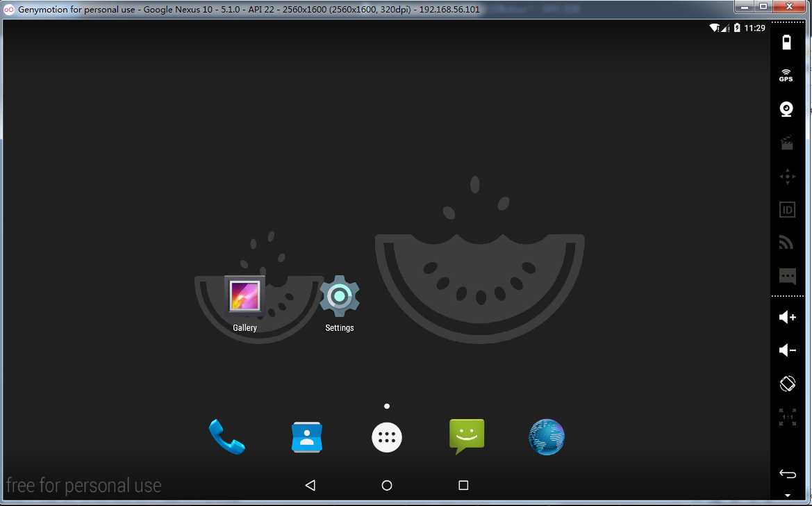The height and width of the screenshot is (506, 812).
Task: Open Genymotion SMS and phone widget
Action: [x=787, y=276]
